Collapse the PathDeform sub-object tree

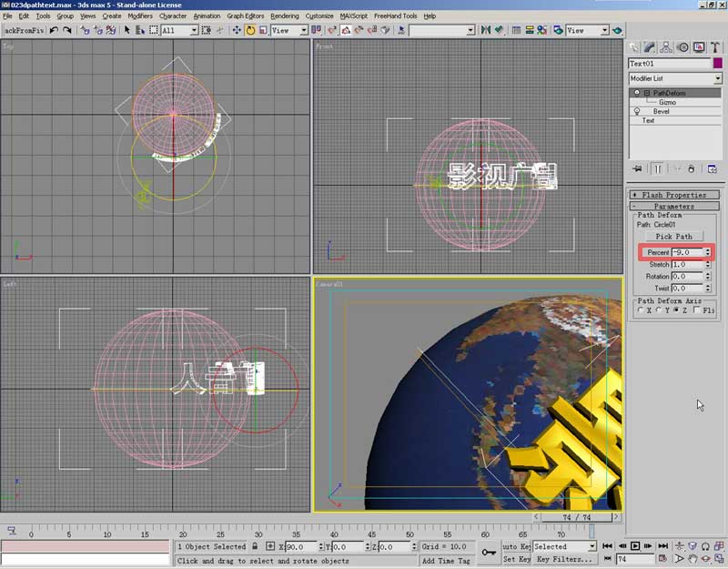click(646, 93)
